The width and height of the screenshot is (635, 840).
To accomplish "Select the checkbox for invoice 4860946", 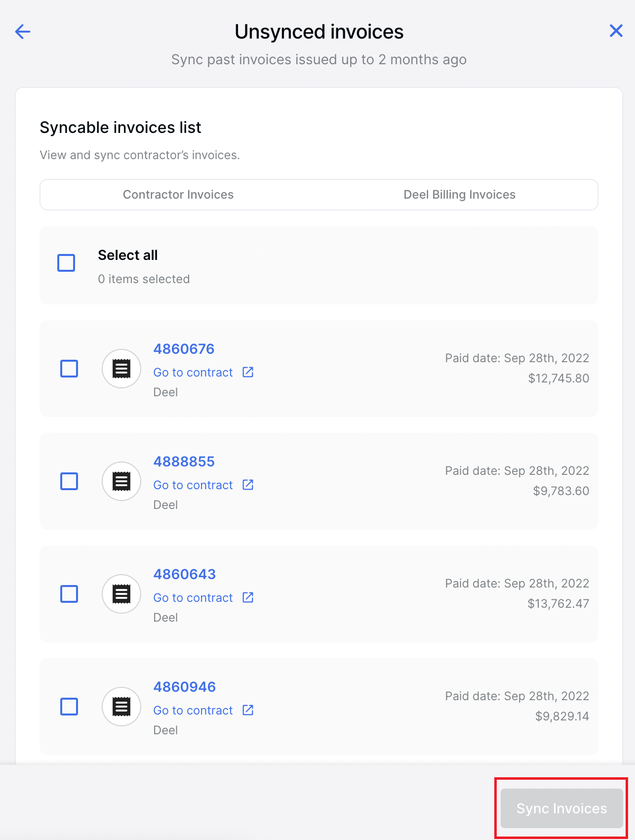I will click(x=69, y=707).
